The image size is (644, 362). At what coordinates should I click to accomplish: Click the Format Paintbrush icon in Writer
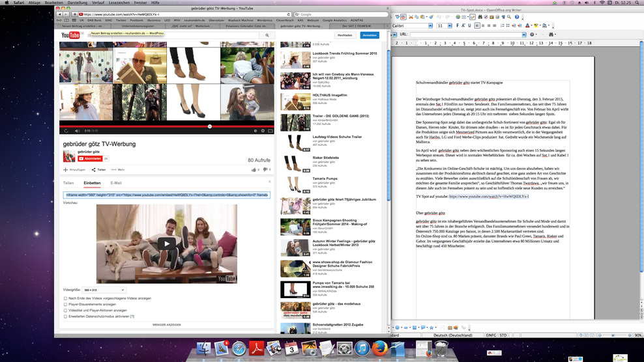(x=432, y=17)
